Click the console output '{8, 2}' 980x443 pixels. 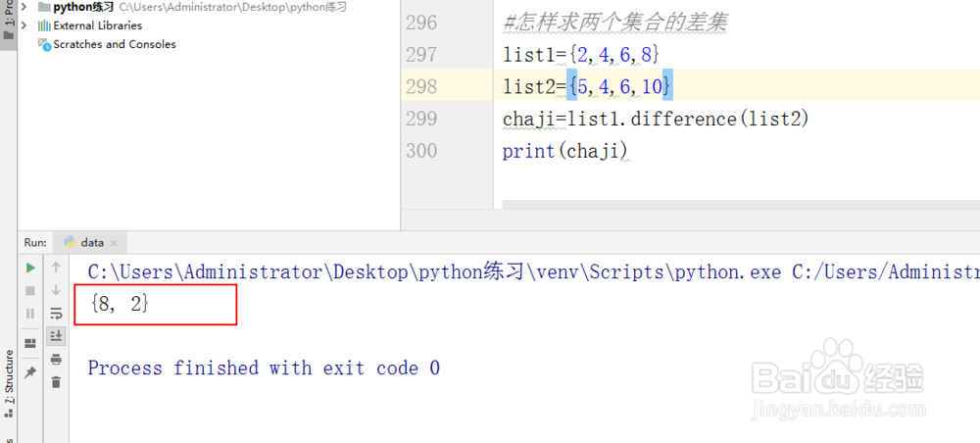[x=119, y=304]
